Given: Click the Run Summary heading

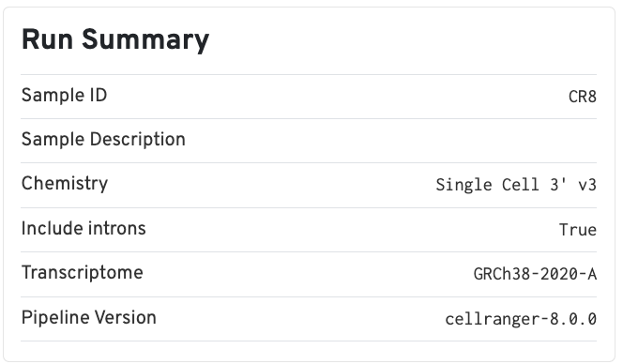Looking at the screenshot, I should 115,39.
